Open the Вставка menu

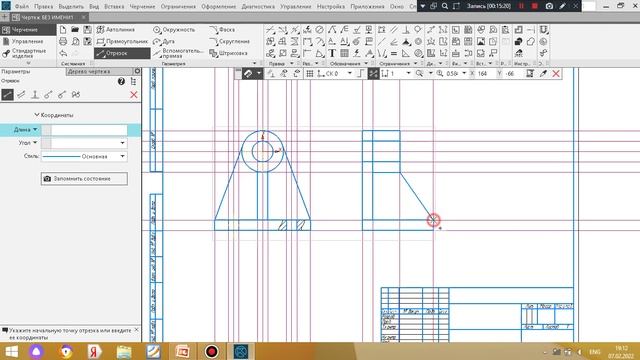click(114, 7)
